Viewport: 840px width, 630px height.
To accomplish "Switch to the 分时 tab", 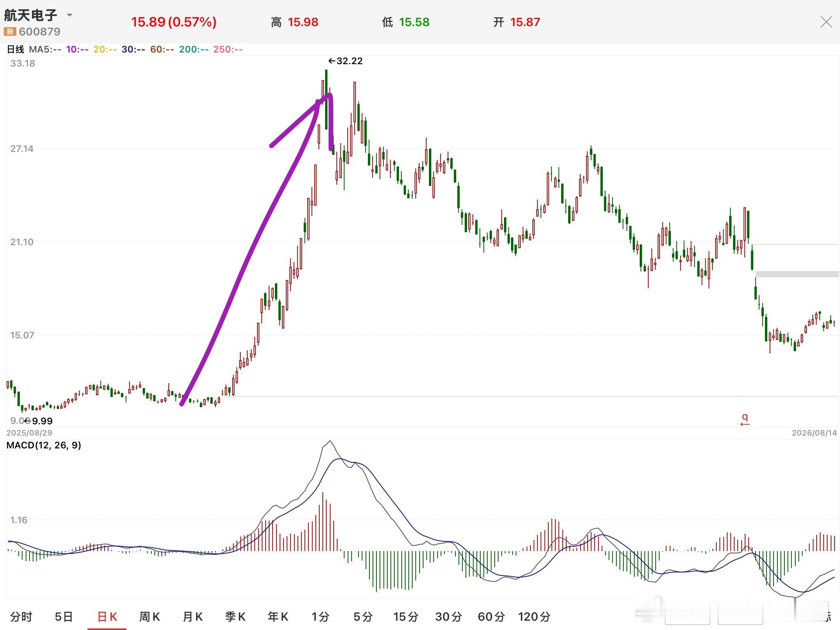I will (x=21, y=616).
